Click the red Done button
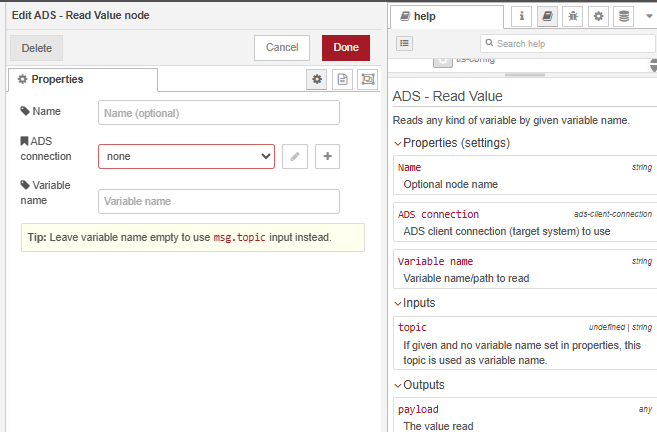 346,48
